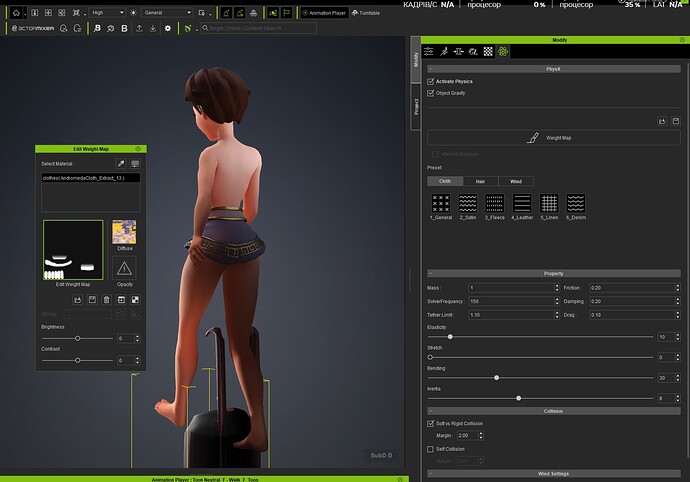
Task: Load weight map image icon
Action: tap(78, 300)
